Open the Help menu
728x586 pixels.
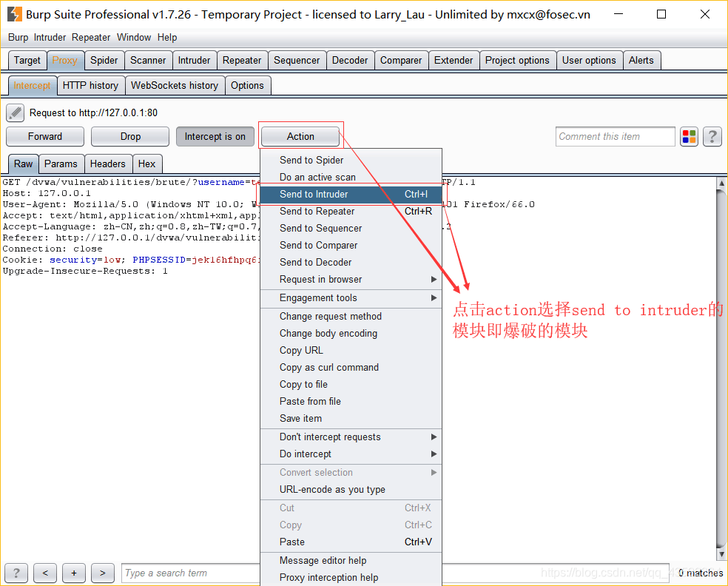click(x=167, y=37)
